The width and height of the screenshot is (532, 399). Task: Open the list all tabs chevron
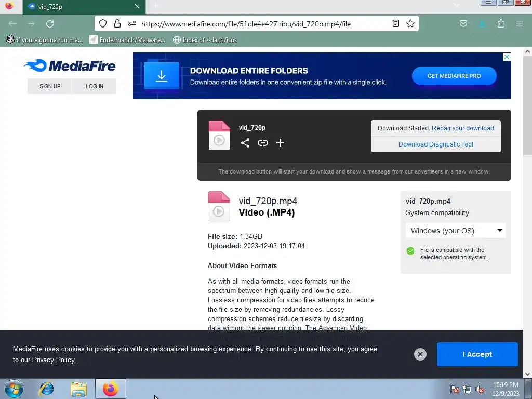(456, 5)
